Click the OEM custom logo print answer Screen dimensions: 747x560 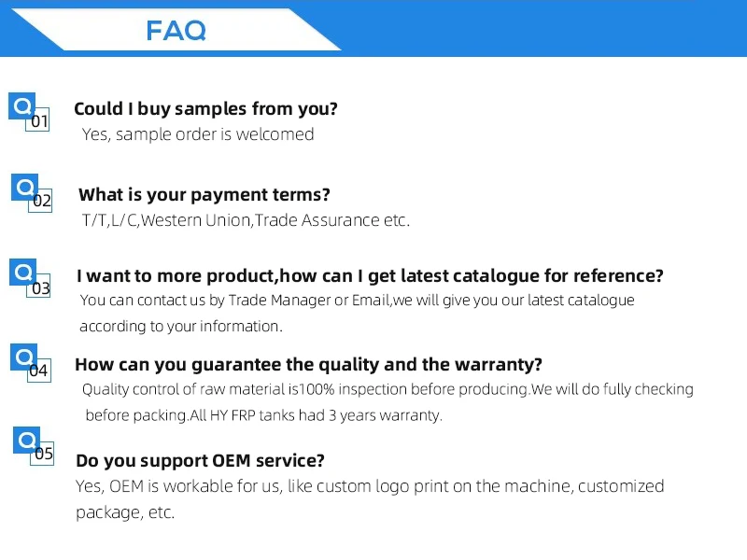(370, 486)
